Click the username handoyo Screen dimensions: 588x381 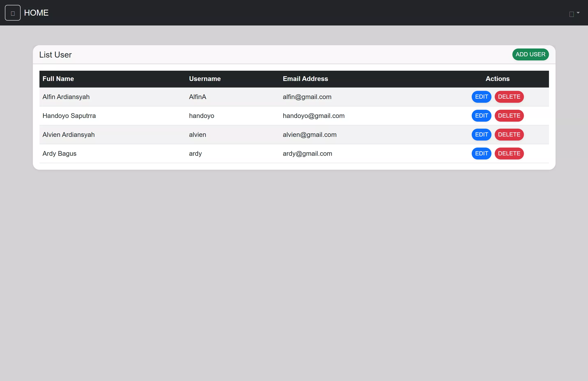[202, 116]
